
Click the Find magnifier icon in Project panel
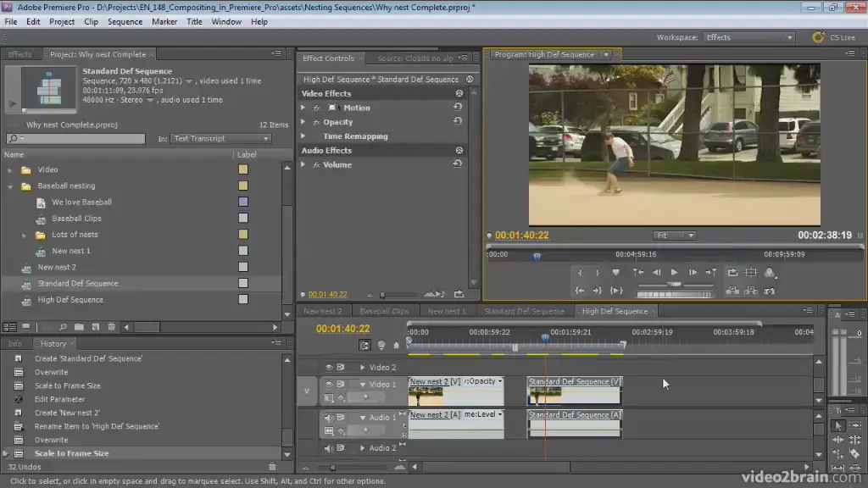pos(64,327)
